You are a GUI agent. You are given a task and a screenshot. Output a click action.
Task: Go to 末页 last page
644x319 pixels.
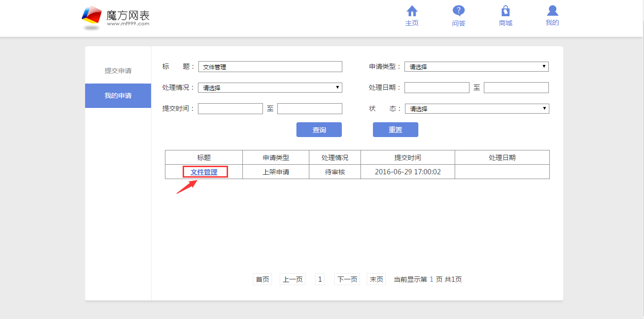click(x=376, y=279)
